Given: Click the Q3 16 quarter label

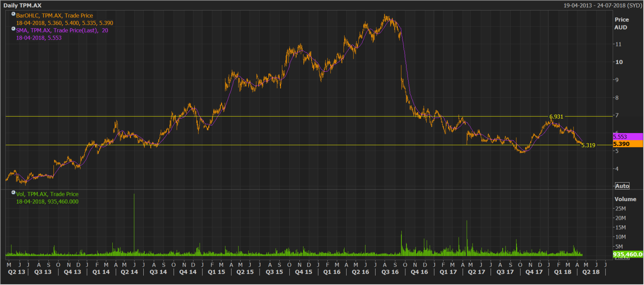Looking at the screenshot, I should tap(390, 272).
